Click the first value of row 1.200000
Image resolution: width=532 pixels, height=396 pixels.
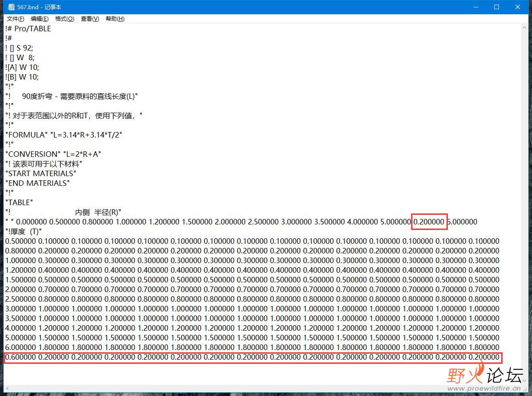(20, 270)
